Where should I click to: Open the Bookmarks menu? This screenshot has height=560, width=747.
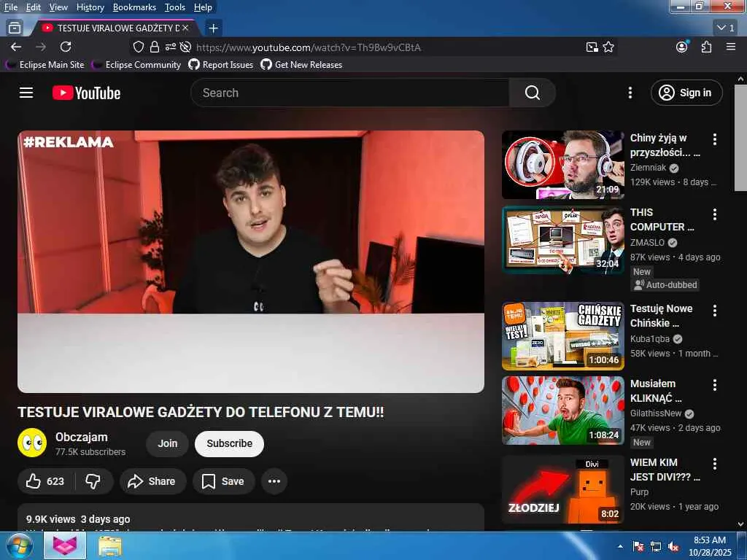134,7
